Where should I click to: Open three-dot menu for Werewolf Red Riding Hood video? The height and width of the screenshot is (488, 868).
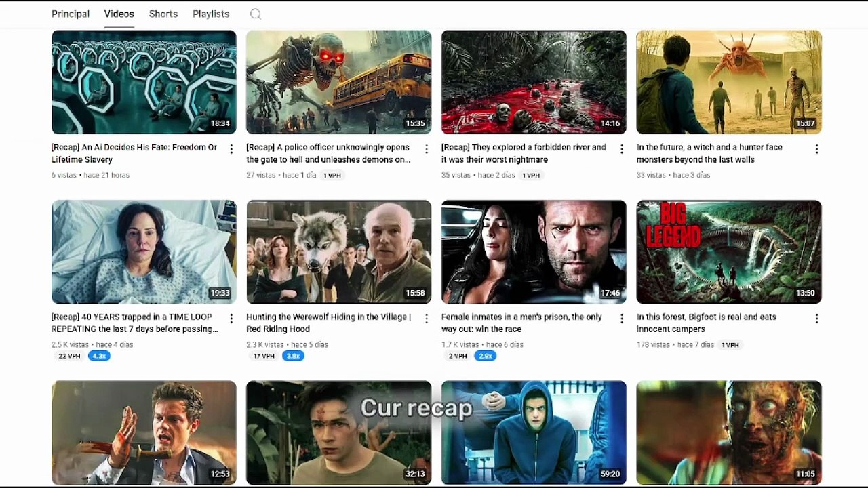click(x=427, y=319)
